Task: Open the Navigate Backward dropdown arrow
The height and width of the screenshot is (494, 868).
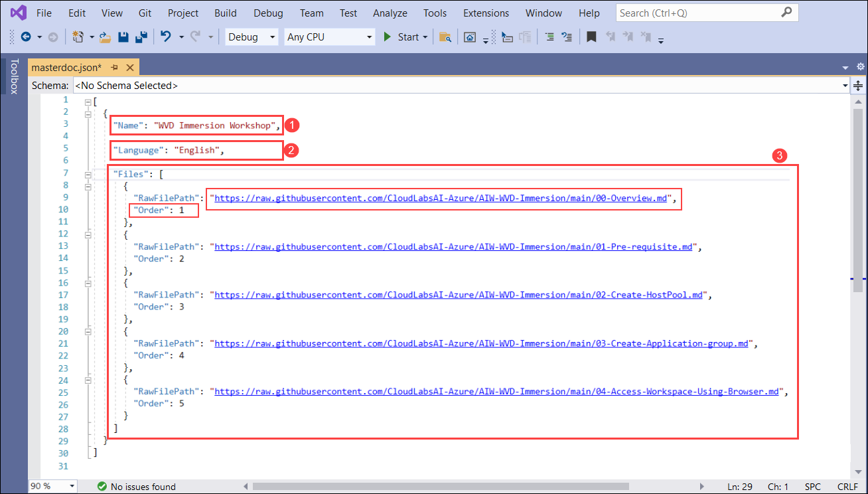Action: 40,37
